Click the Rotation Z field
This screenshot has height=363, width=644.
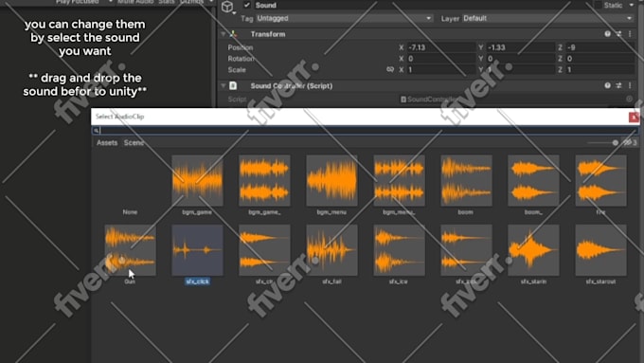click(599, 59)
